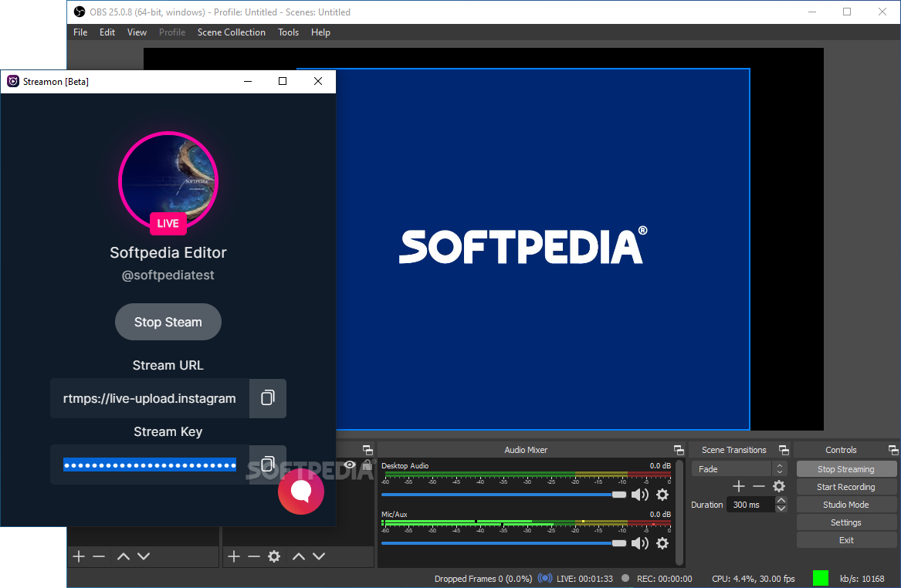Move scene up in list
The width and height of the screenshot is (901, 588).
(123, 556)
